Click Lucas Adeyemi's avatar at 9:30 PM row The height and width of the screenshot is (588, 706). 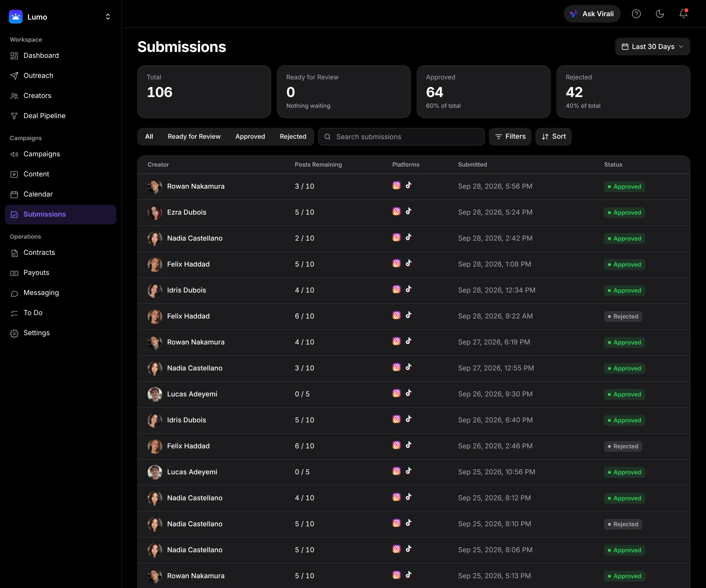155,394
